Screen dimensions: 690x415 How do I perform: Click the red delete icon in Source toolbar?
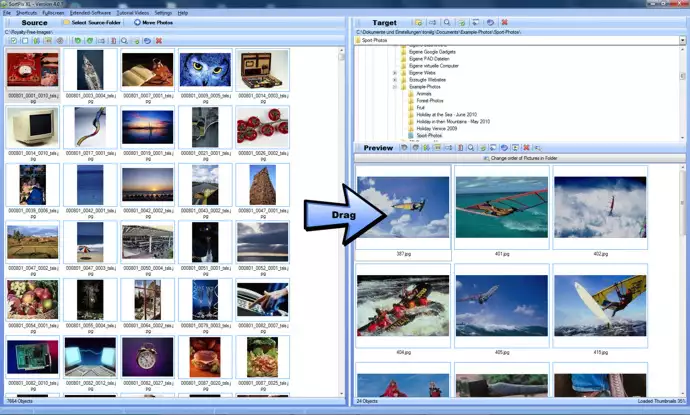tap(158, 41)
